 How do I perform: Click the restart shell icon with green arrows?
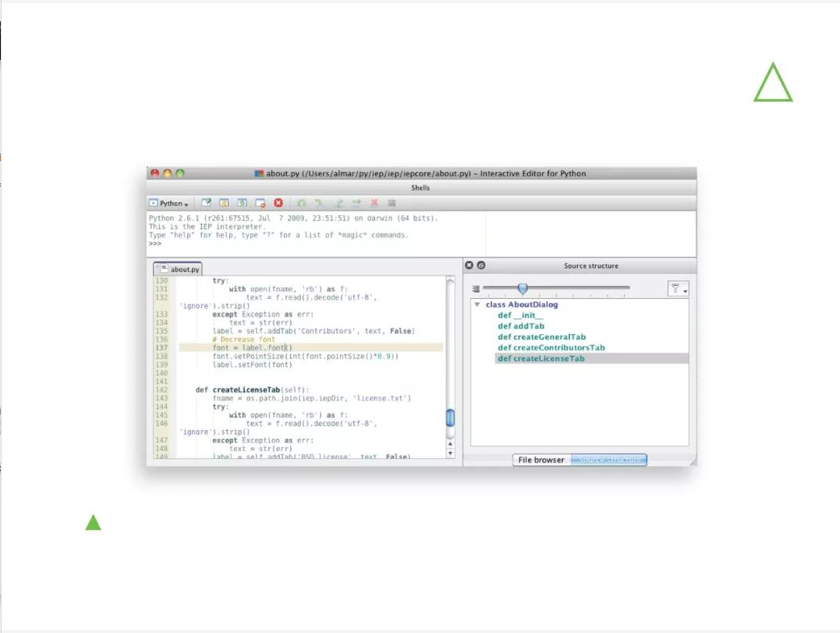(242, 203)
